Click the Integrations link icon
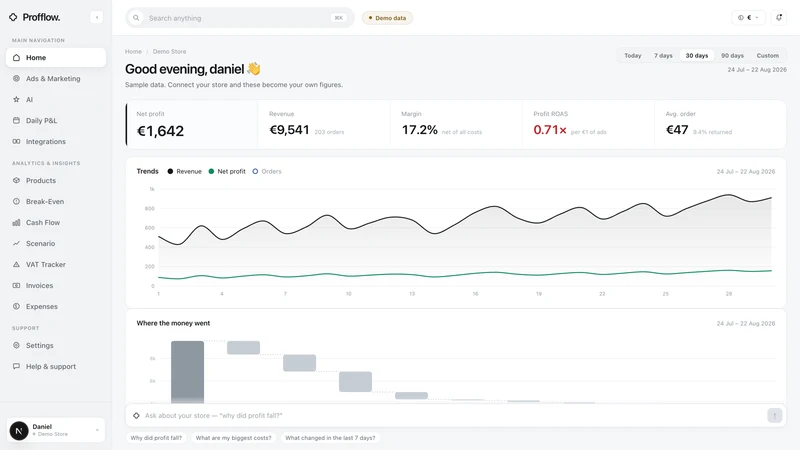800x450 pixels. tap(16, 141)
